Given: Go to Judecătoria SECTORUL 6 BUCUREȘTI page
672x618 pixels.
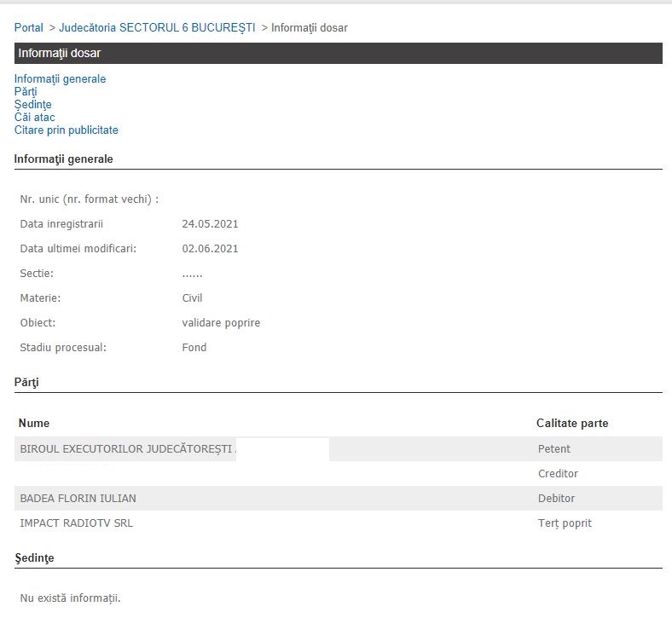Looking at the screenshot, I should click(x=157, y=28).
